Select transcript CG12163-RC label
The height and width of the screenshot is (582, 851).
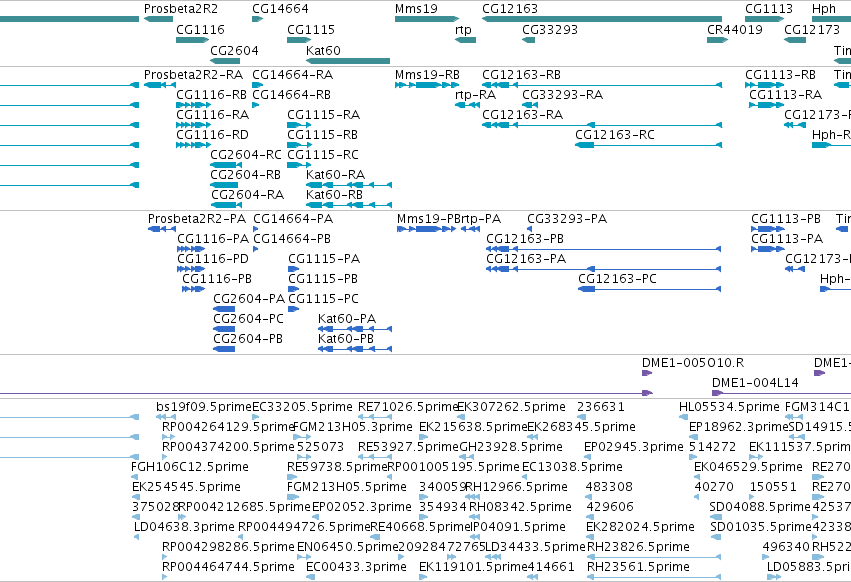pos(615,135)
